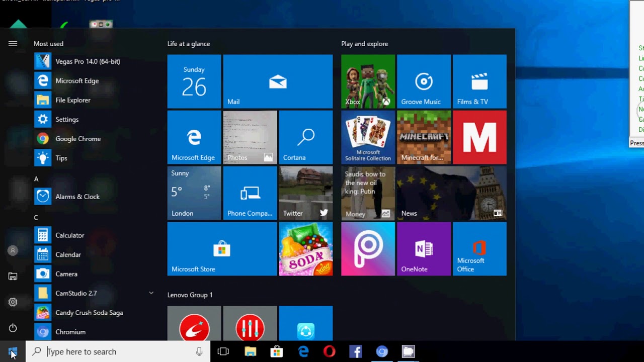This screenshot has width=644, height=362.
Task: Open the Calendar tile showing Sunday 26
Action: pos(194,81)
